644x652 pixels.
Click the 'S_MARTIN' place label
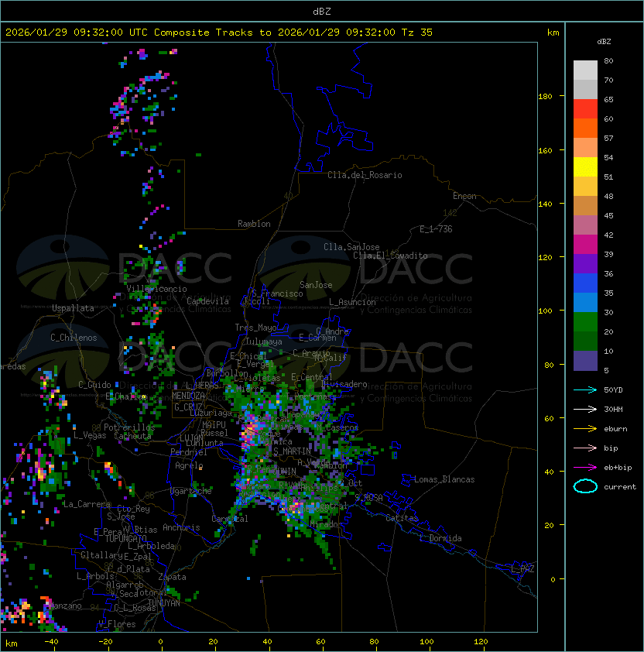coord(292,451)
